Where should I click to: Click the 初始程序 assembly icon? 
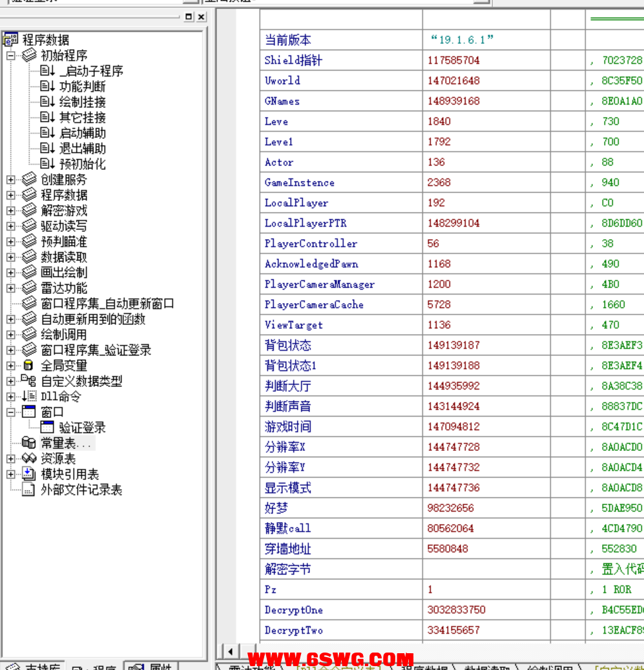pos(29,55)
